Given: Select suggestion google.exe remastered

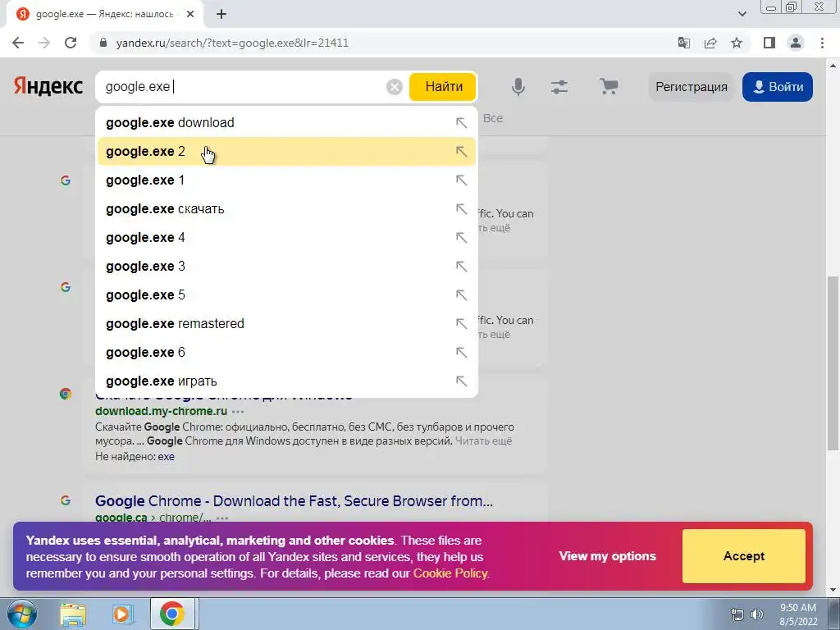Looking at the screenshot, I should pyautogui.click(x=286, y=323).
